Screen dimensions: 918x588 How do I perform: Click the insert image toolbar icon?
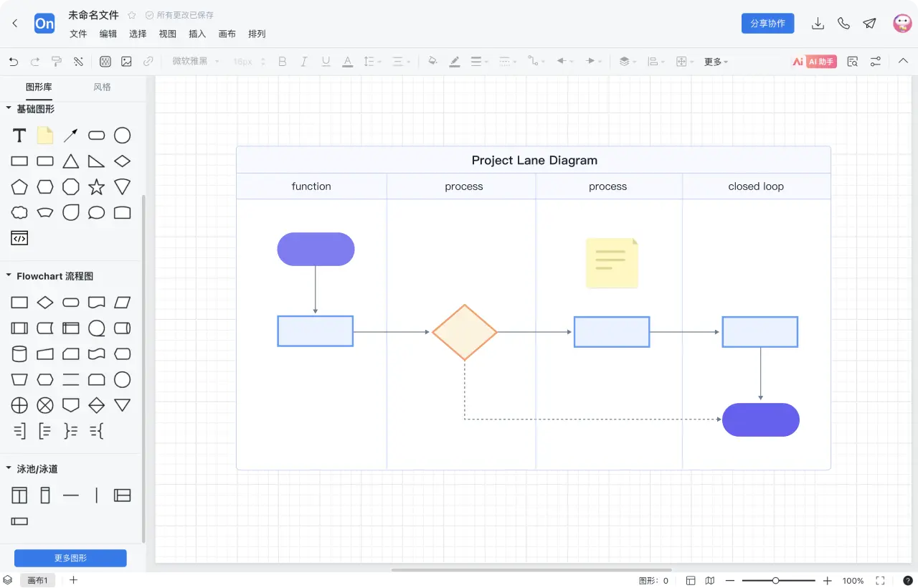pyautogui.click(x=126, y=62)
